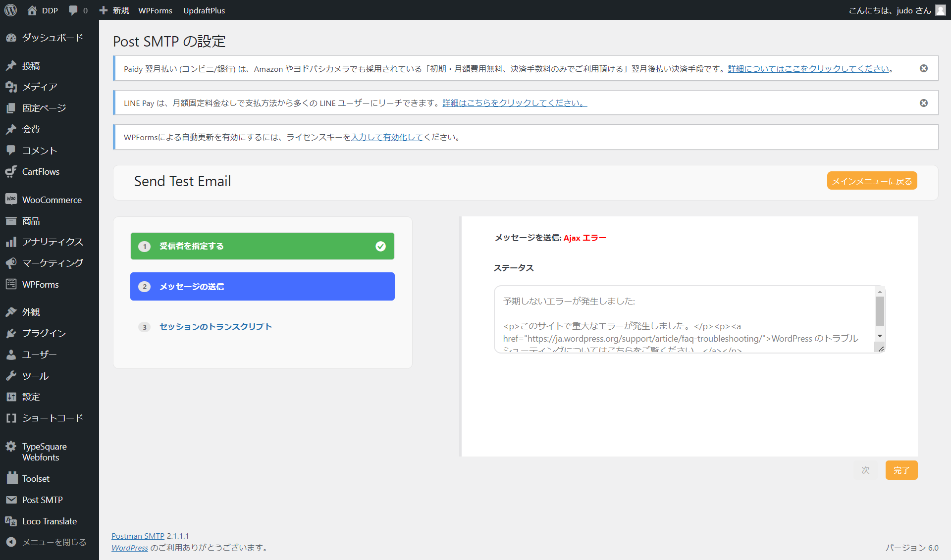This screenshot has width=951, height=560.
Task: Open the WordPress footer link
Action: tap(130, 548)
